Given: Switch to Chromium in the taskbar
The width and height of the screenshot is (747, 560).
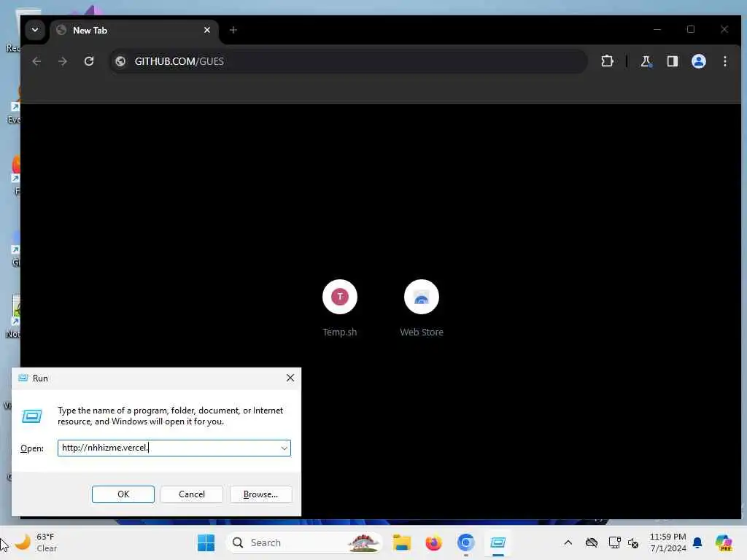Looking at the screenshot, I should [x=465, y=542].
